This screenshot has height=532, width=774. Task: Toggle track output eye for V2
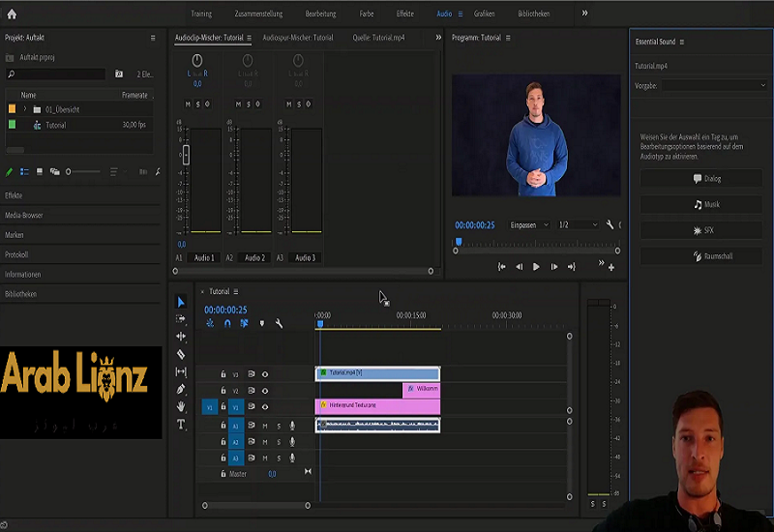point(265,391)
